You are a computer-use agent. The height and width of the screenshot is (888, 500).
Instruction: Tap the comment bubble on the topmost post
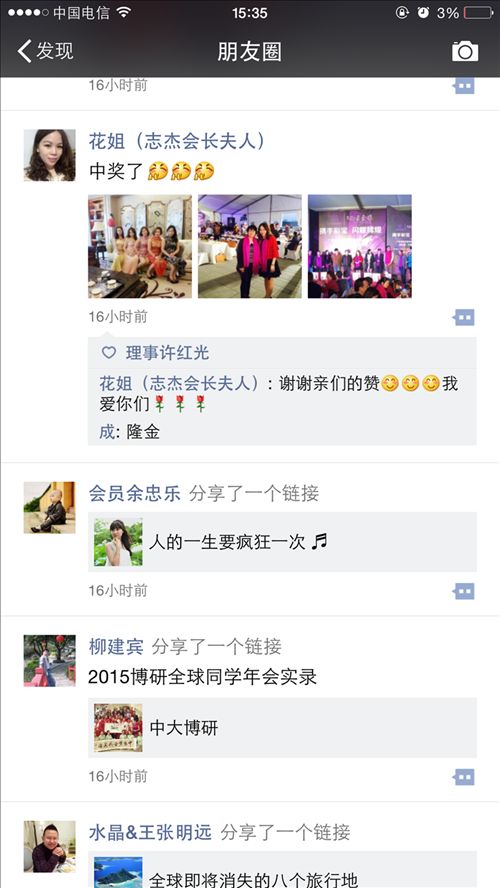point(464,87)
